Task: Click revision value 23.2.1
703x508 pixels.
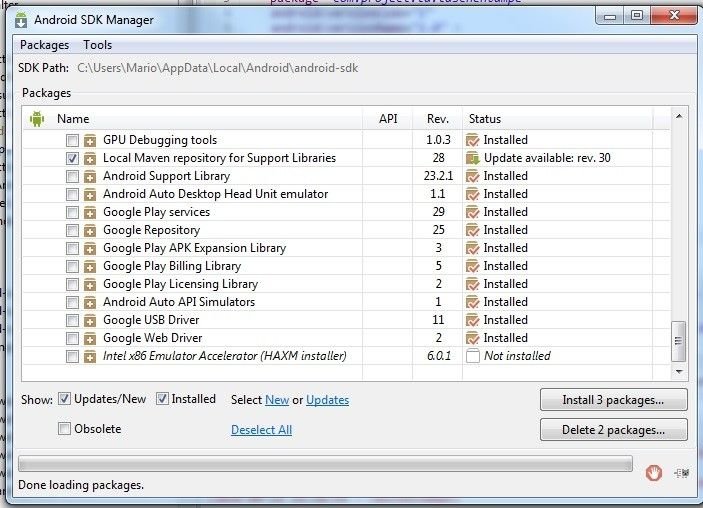Action: (438, 176)
